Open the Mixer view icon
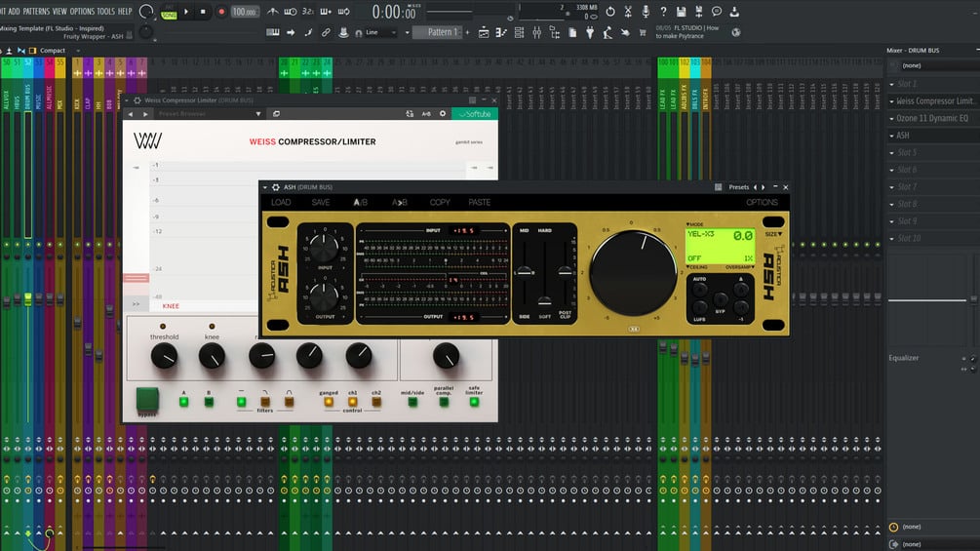The width and height of the screenshot is (980, 551). [537, 32]
